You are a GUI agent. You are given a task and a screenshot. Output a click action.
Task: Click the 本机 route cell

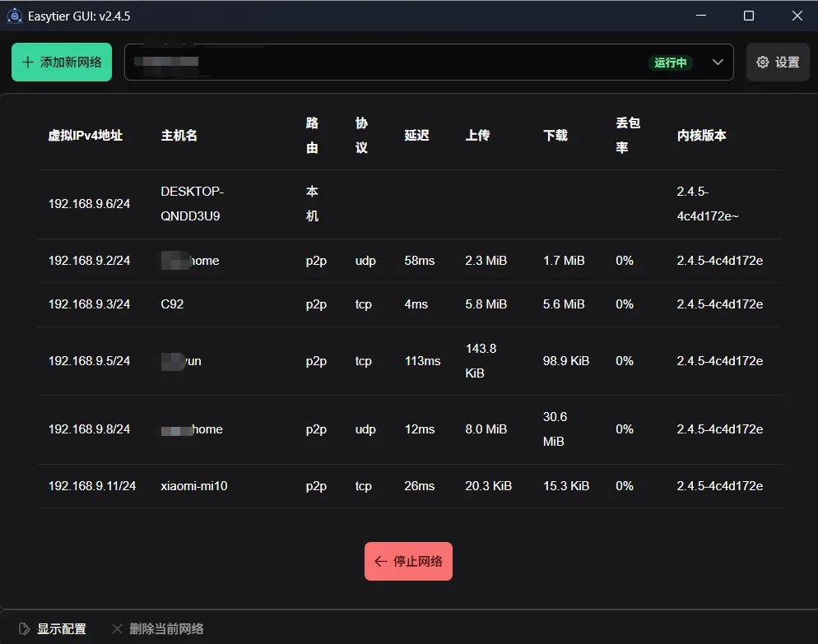coord(312,204)
